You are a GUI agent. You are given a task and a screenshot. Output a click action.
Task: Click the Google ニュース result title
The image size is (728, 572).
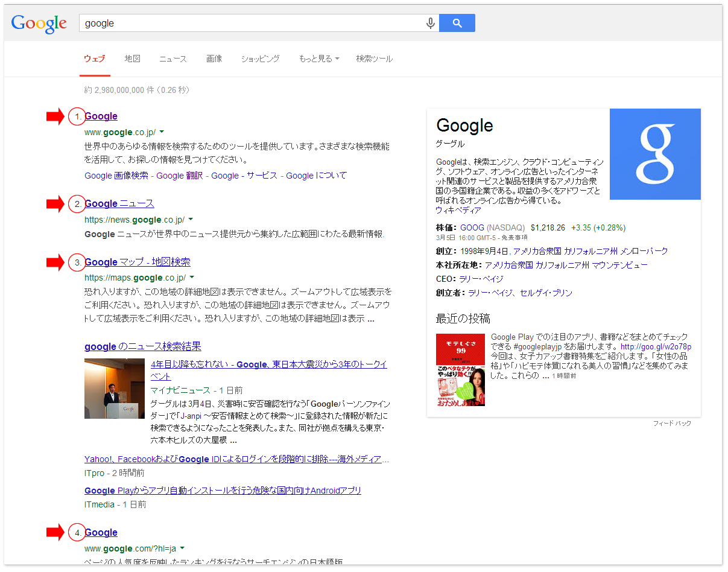point(119,204)
